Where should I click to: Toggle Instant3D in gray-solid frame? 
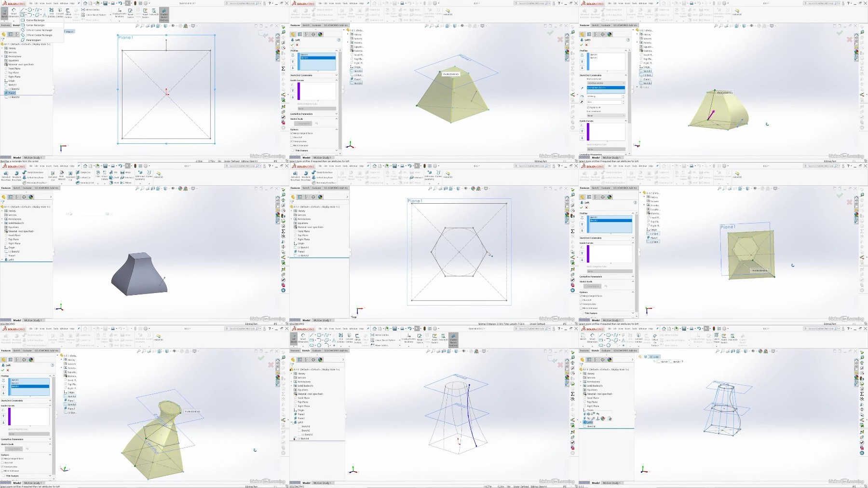(x=158, y=175)
